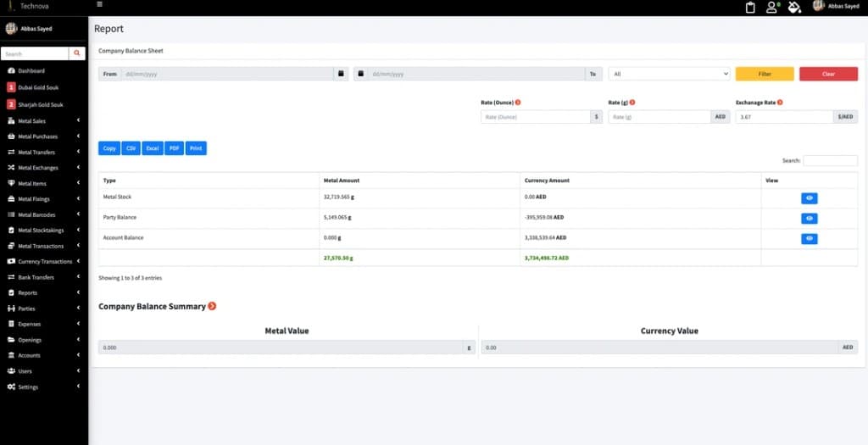Click the Metal Barcodes icon

click(x=11, y=214)
